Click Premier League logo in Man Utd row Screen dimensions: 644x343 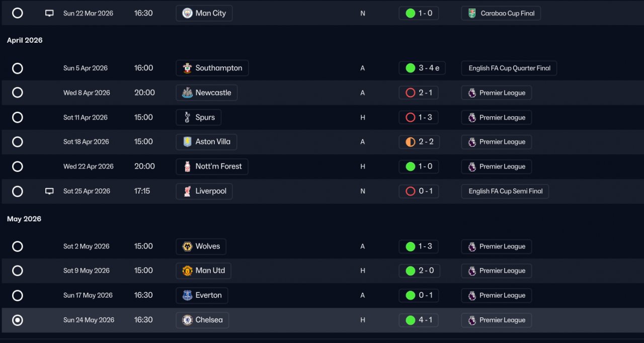pyautogui.click(x=472, y=271)
